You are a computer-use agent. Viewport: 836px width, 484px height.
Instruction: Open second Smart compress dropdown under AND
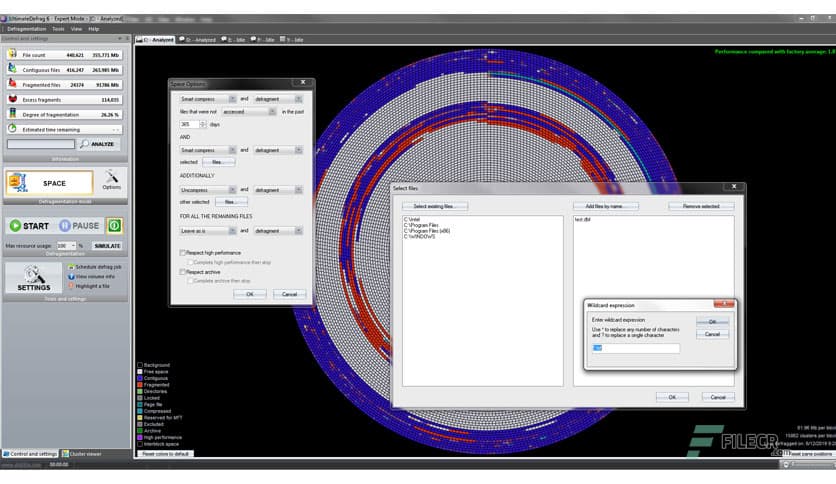207,150
